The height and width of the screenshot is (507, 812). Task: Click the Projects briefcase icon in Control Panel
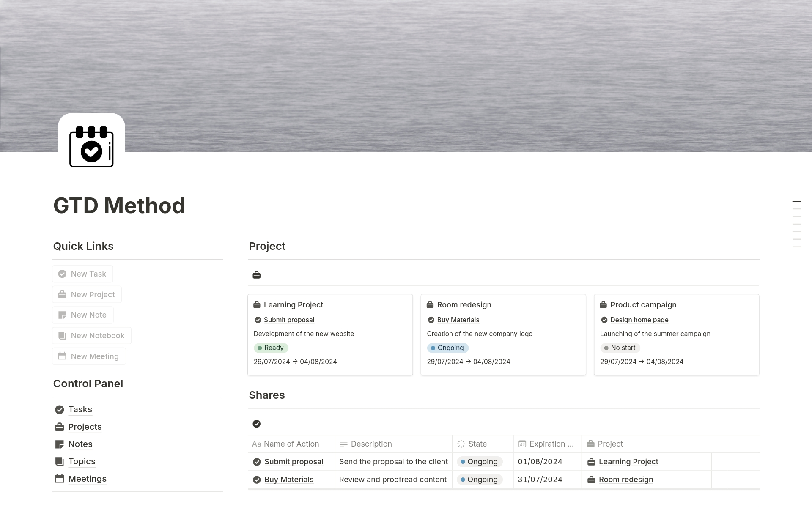60,427
